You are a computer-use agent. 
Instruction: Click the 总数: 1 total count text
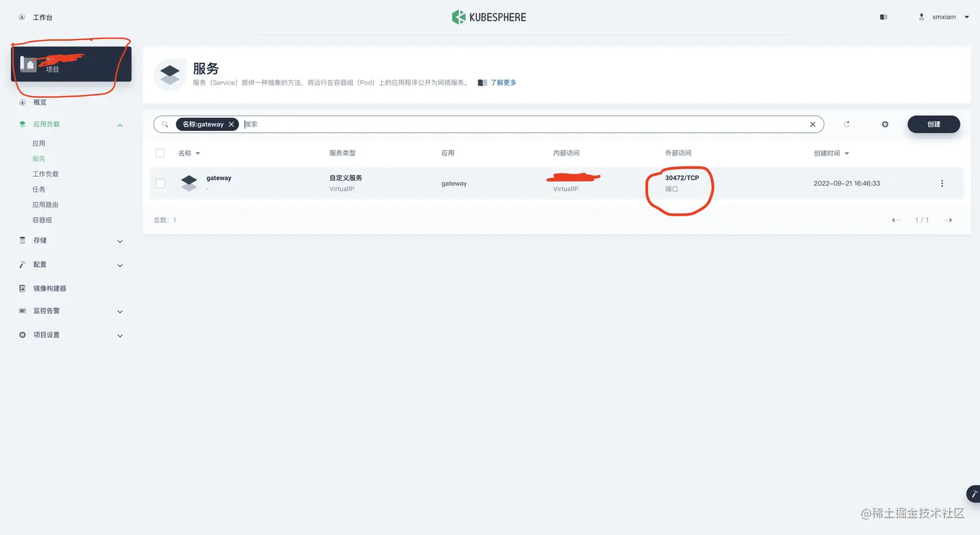(165, 220)
